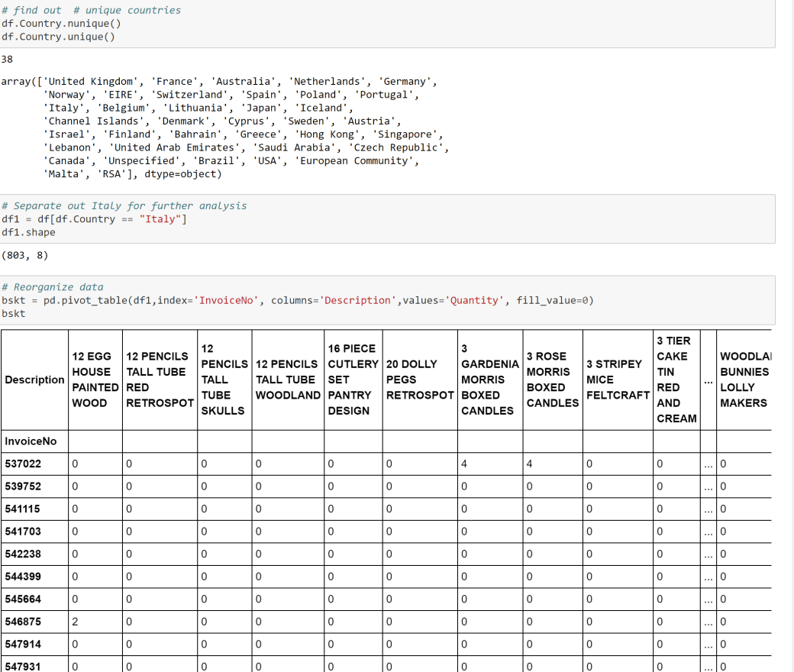Select the 3 ROSE MORRIS BOXED CANDLES header
Viewport: 794px width, 672px height.
point(553,380)
